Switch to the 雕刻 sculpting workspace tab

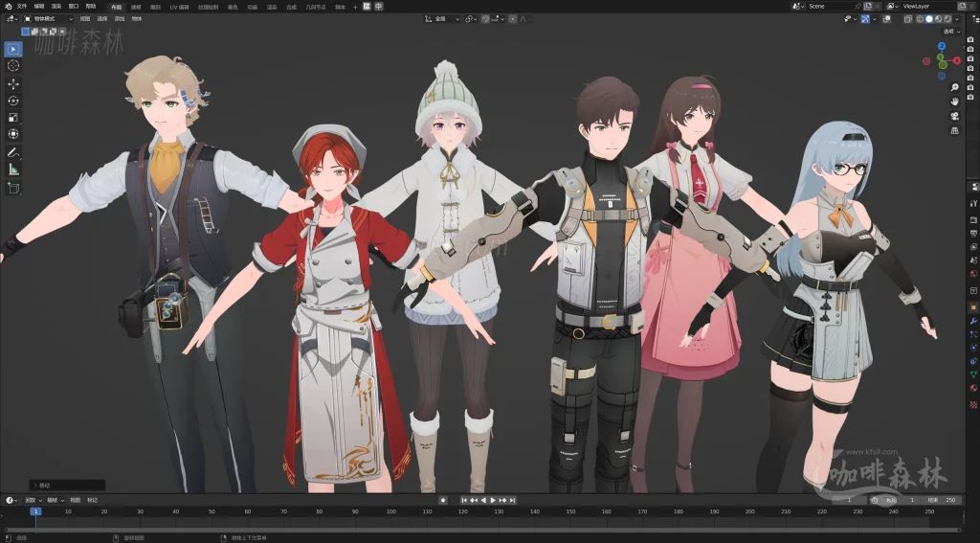(x=154, y=7)
